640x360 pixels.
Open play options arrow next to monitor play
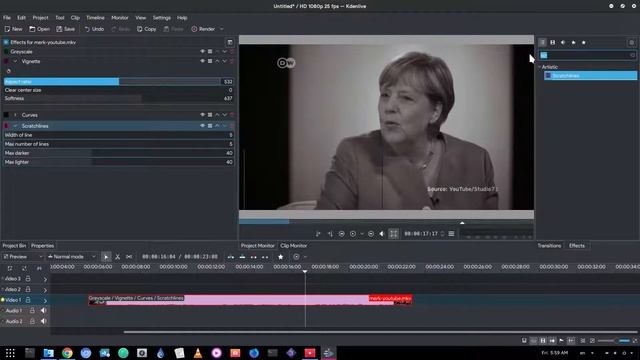[x=362, y=234]
